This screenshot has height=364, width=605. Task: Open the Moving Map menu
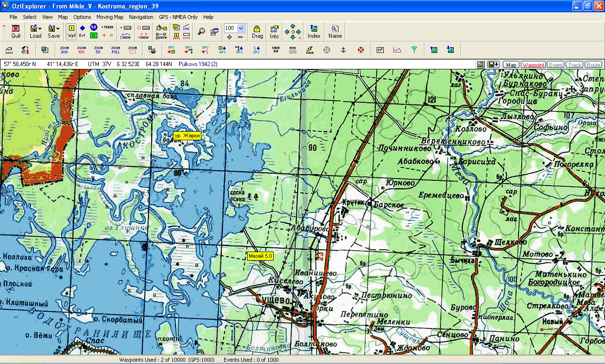(x=110, y=17)
